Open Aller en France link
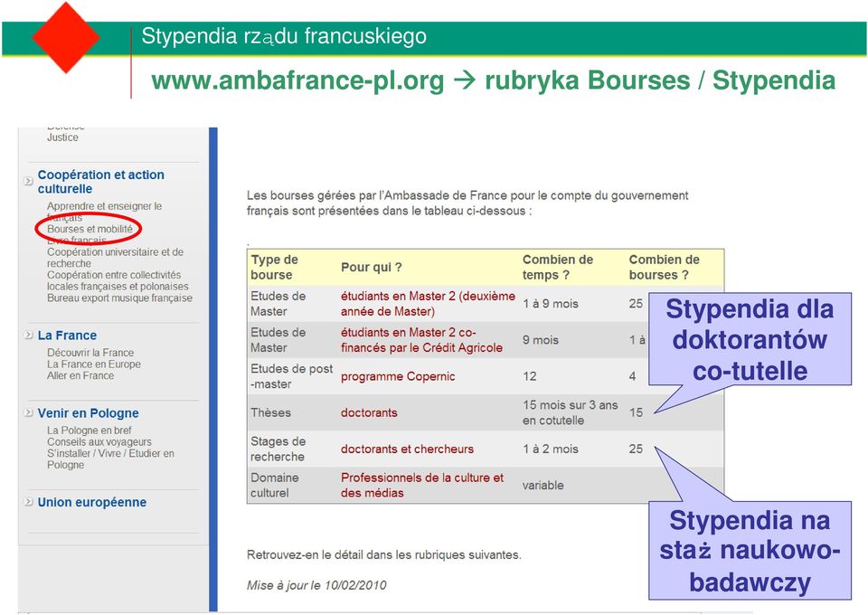 point(80,375)
